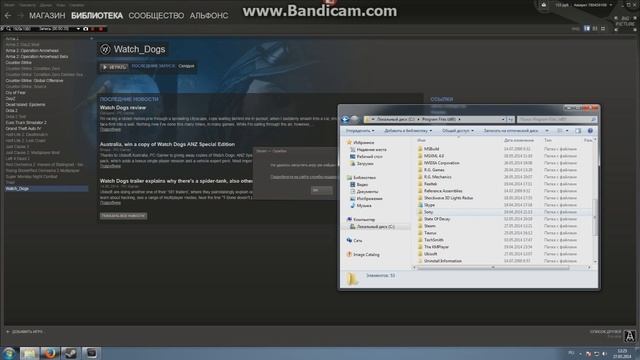Viewport: 640px width, 360px height.
Task: Open the БИБЛИОТЕКА library tab
Action: click(97, 16)
